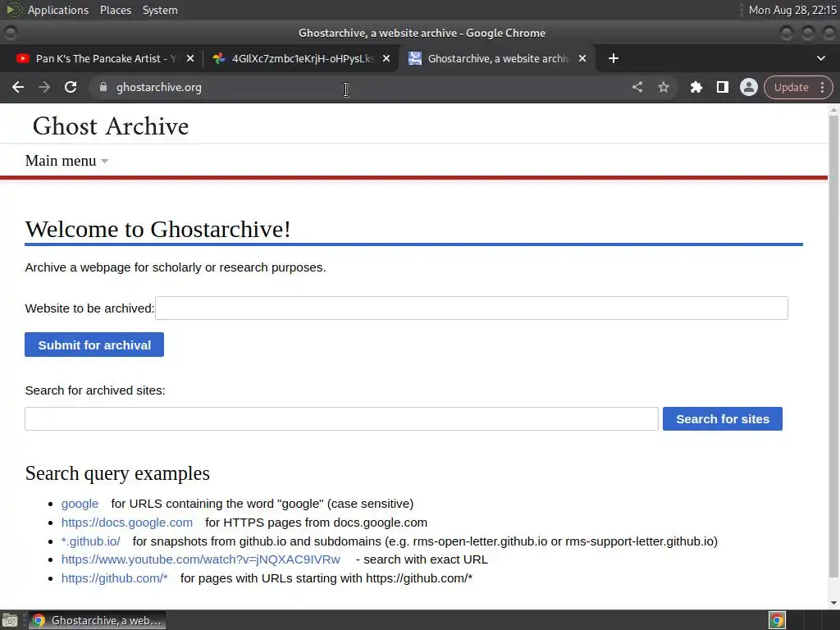Viewport: 840px width, 630px height.
Task: Click the clock Mon Aug 28, 22:15
Action: 792,10
